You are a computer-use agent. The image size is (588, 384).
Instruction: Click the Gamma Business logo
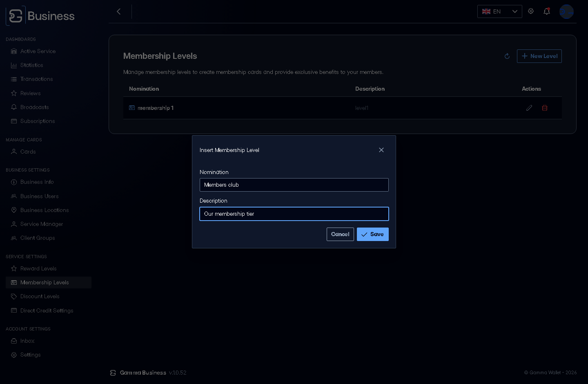tap(40, 16)
